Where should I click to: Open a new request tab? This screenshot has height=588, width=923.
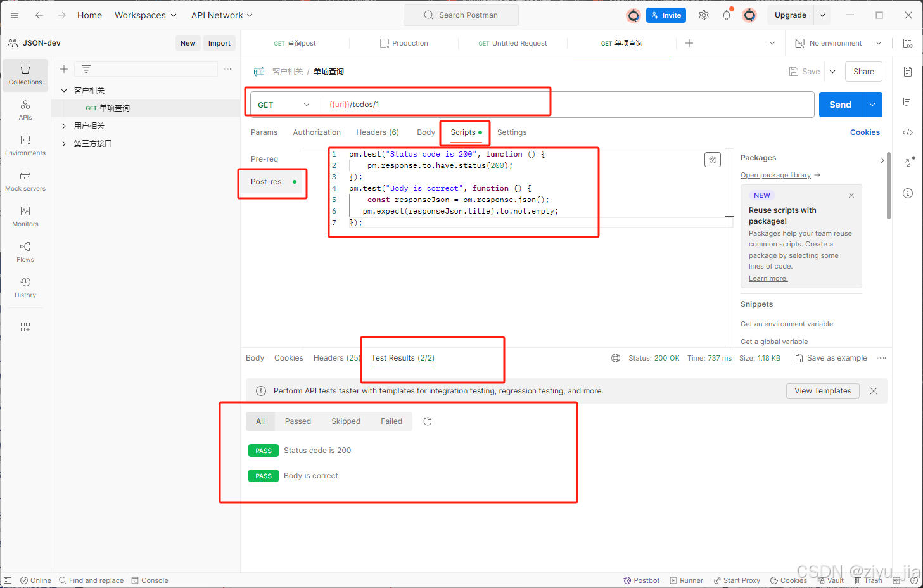(689, 43)
